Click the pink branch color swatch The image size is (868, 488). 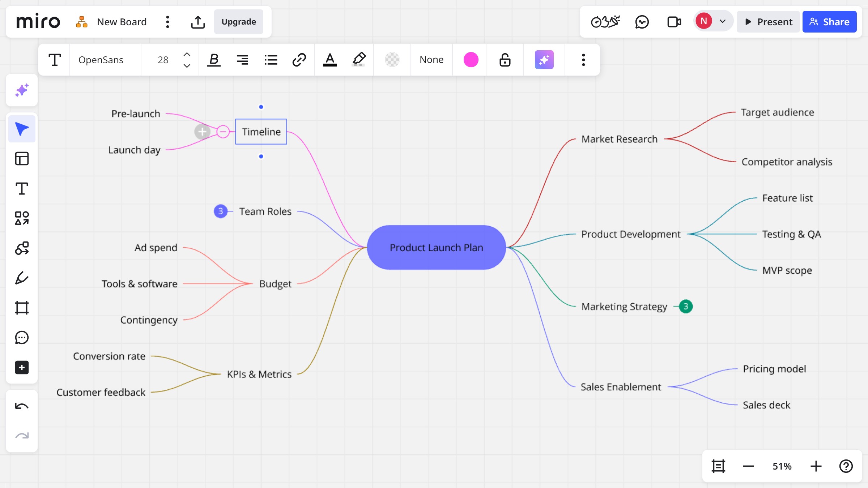471,60
